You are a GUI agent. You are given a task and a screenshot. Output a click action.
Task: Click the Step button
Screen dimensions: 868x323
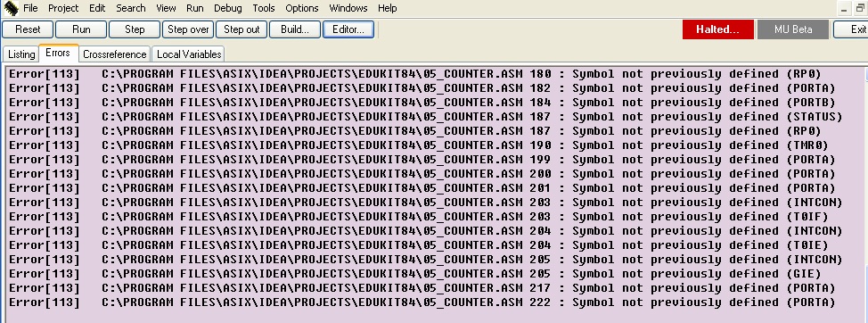click(x=135, y=29)
